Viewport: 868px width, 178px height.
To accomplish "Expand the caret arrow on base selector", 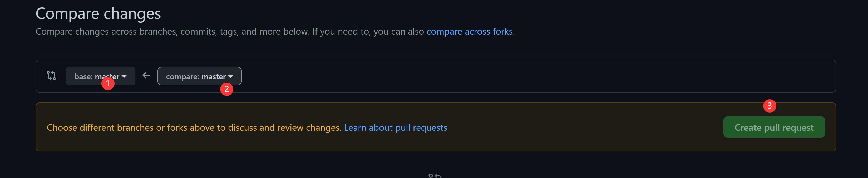I will tap(124, 77).
